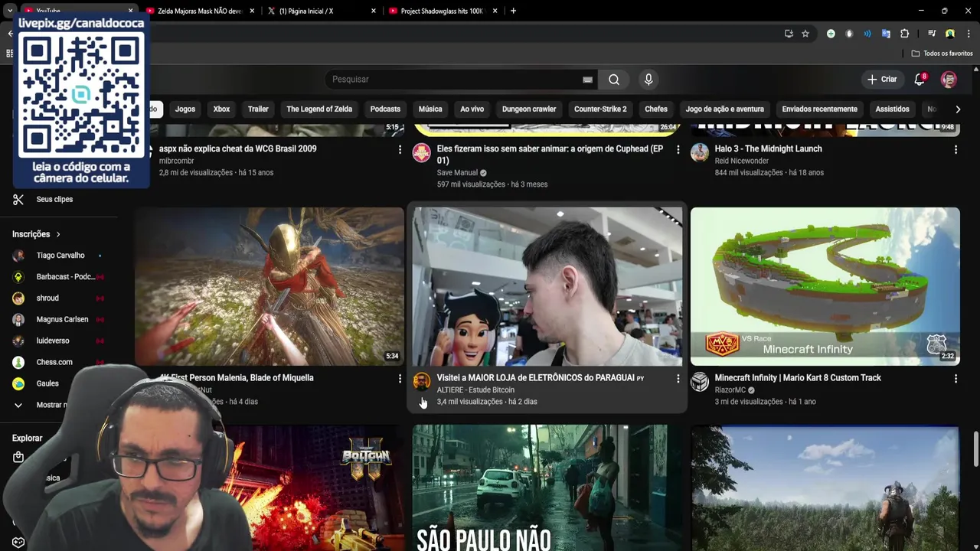
Task: Open the Chrome profile avatar
Action: [x=950, y=34]
